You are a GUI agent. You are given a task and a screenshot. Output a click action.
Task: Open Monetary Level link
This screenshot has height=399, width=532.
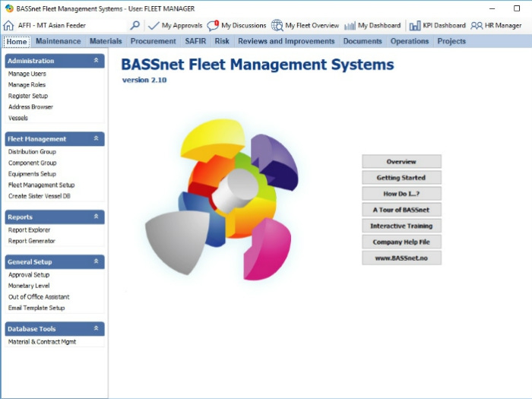click(x=29, y=286)
